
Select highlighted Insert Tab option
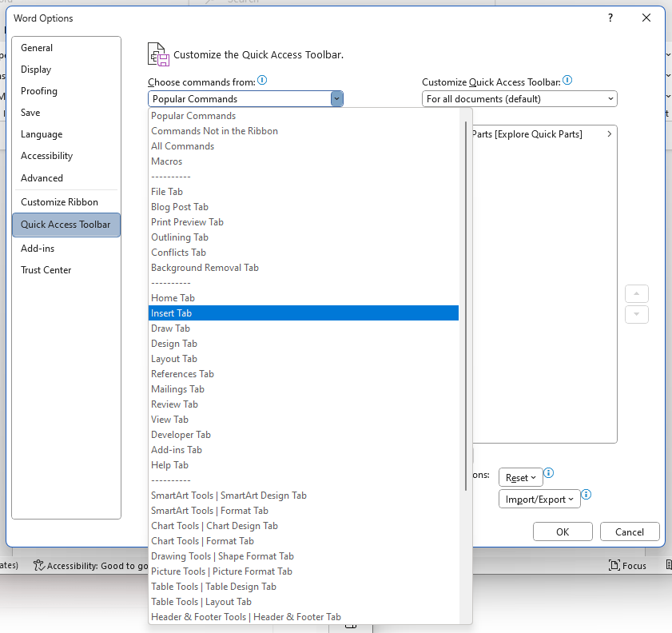click(x=304, y=313)
